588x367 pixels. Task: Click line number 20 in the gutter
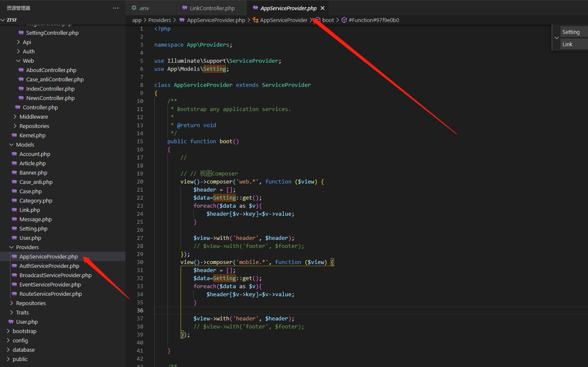coord(140,181)
